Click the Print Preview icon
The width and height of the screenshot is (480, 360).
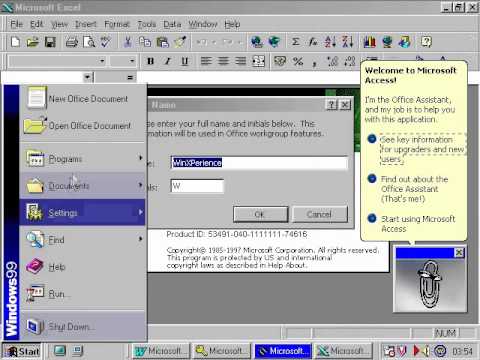[89, 42]
